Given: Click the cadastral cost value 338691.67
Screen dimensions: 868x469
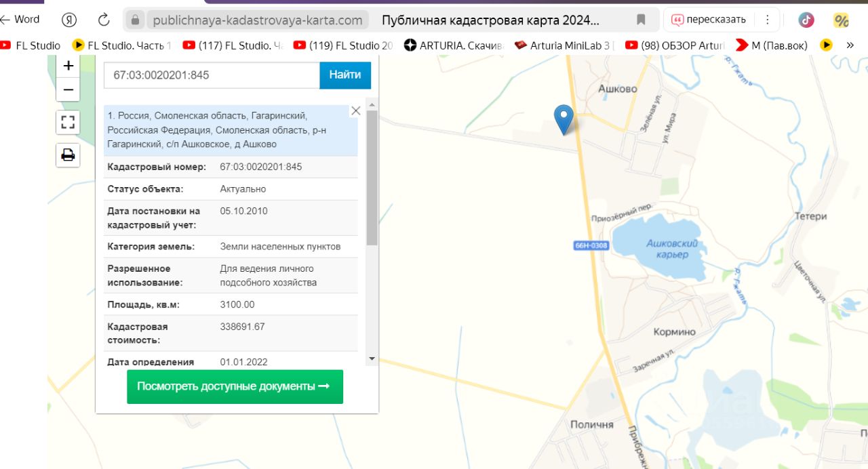Looking at the screenshot, I should point(242,327).
